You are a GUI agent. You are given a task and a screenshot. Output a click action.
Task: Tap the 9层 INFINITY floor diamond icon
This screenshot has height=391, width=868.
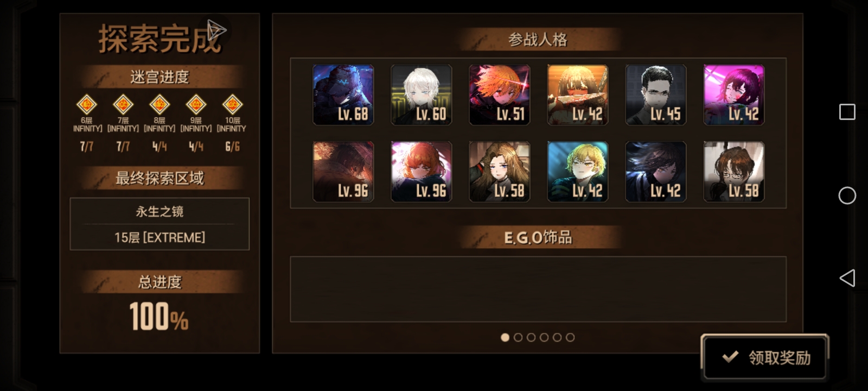coord(196,104)
